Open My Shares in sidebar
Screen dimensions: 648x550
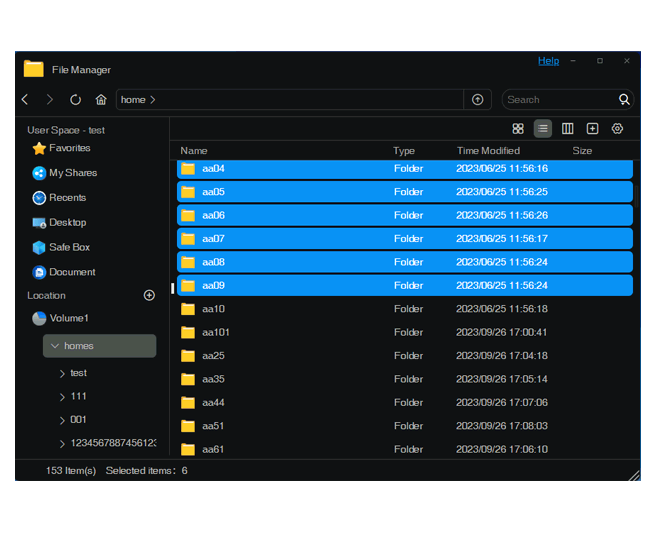72,173
